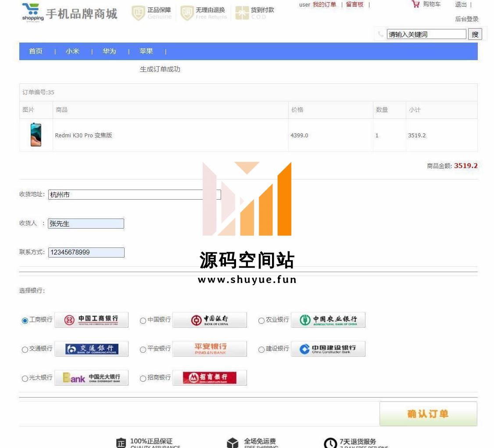Open the 后台登录 link
494x448 pixels.
[467, 19]
